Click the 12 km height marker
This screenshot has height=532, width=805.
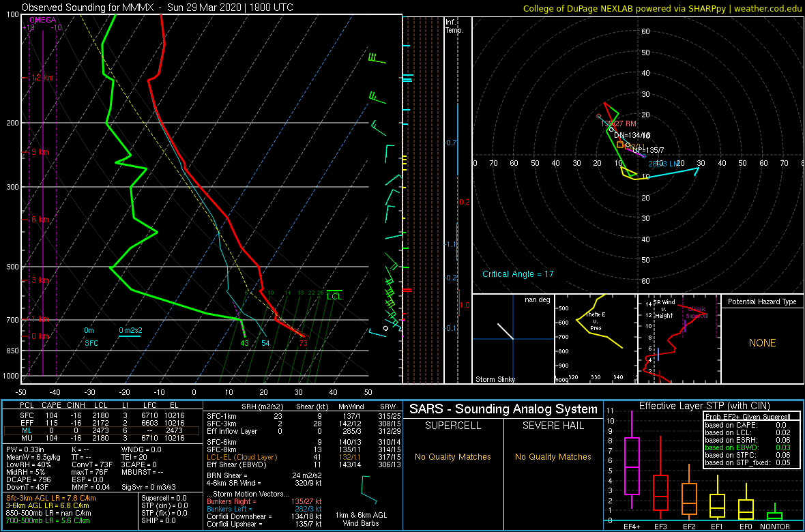coord(41,78)
